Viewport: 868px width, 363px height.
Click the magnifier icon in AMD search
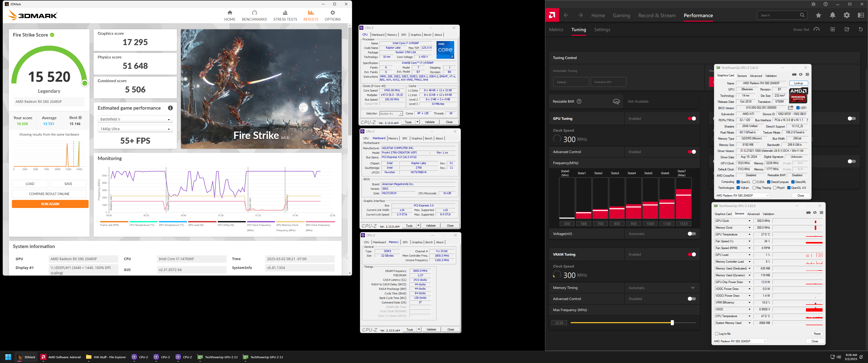(802, 15)
